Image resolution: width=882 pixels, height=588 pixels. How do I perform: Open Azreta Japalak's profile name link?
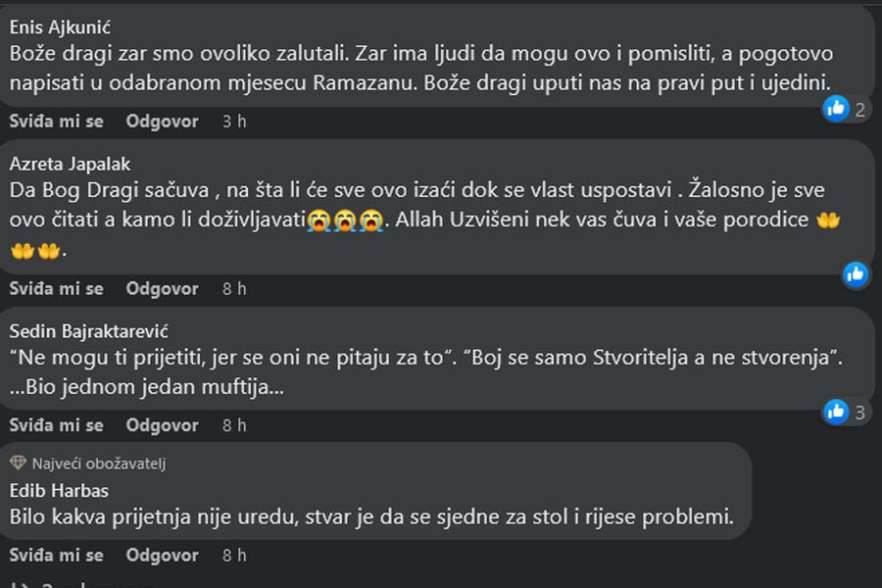tap(70, 164)
